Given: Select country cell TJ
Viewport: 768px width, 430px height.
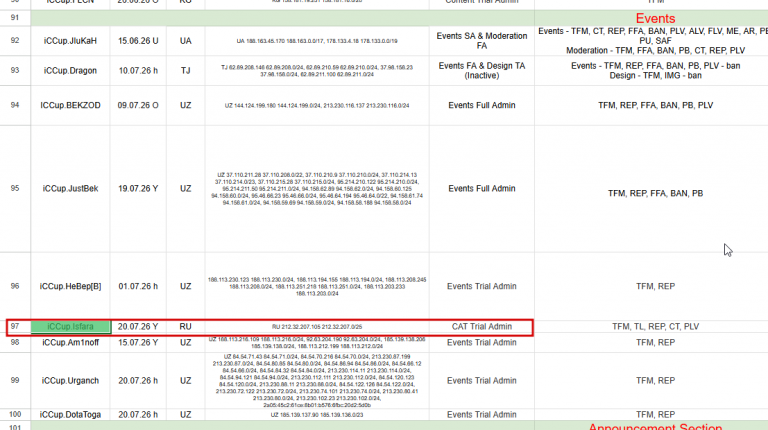Looking at the screenshot, I should 186,71.
